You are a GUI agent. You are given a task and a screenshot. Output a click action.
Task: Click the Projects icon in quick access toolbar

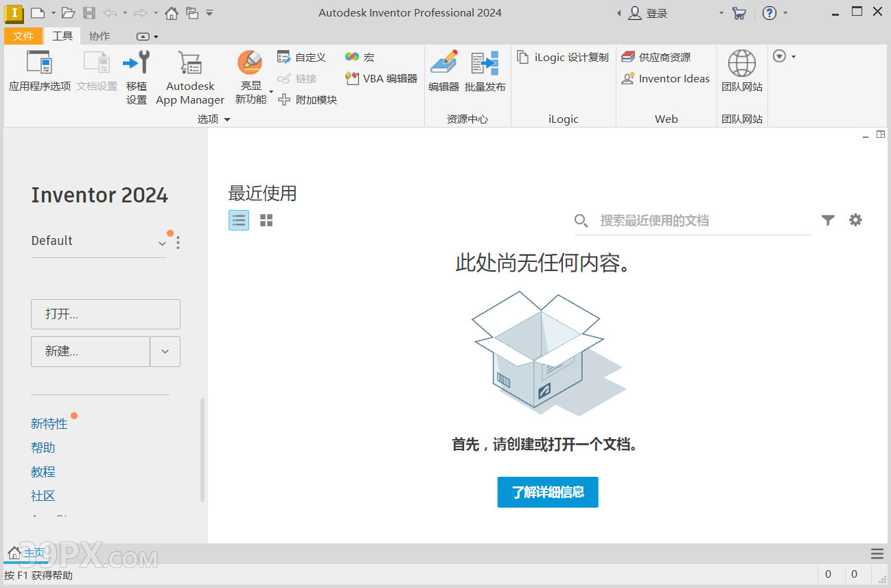click(192, 12)
